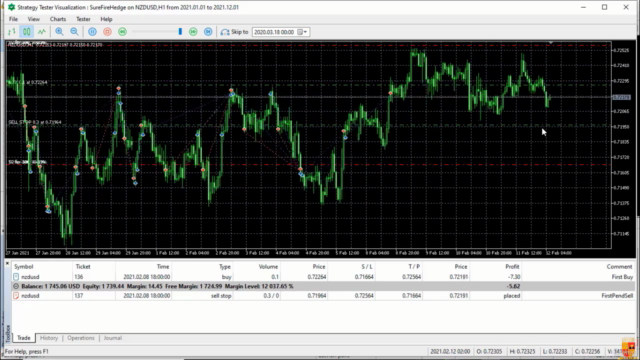This screenshot has width=640, height=360.
Task: Click the -7.30 profit value
Action: (x=513, y=277)
